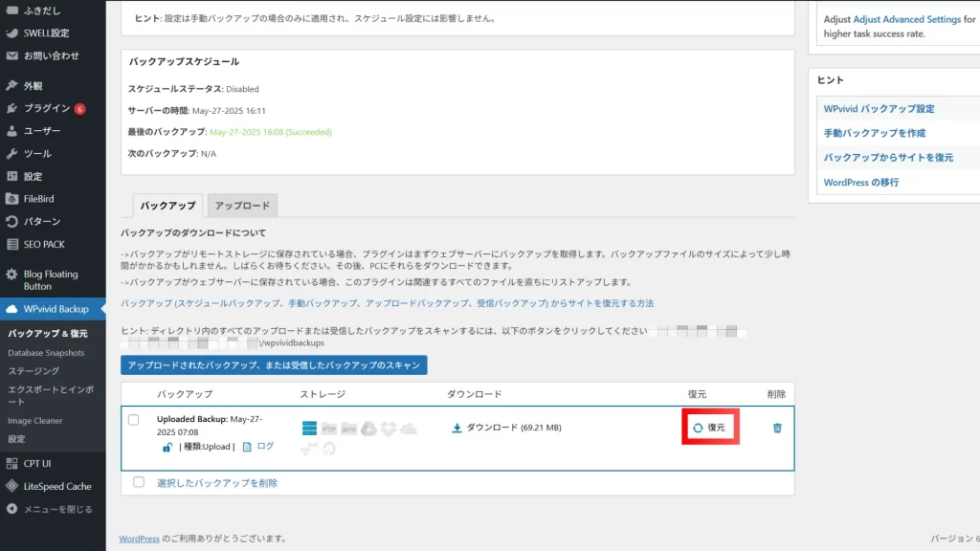Image resolution: width=980 pixels, height=551 pixels.
Task: Expand the 外観 sidebar menu
Action: pos(33,85)
